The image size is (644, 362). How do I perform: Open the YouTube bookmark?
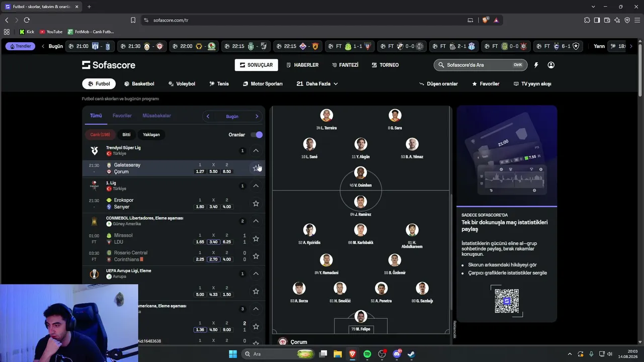point(51,32)
